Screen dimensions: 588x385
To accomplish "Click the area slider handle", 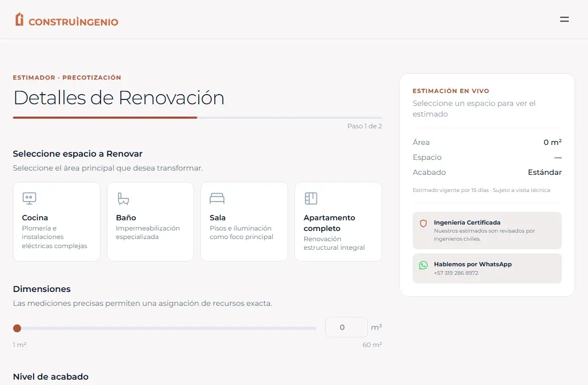I will click(x=17, y=328).
